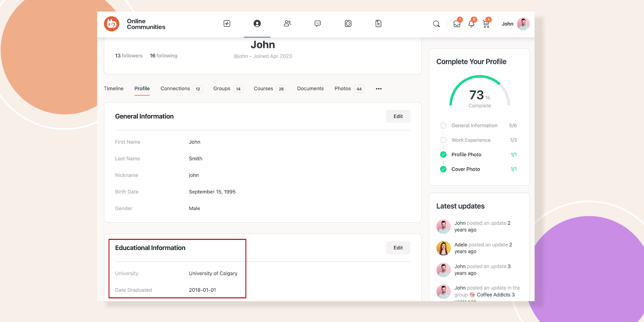The image size is (644, 322).
Task: Click the 'Male' gender value
Action: point(194,208)
